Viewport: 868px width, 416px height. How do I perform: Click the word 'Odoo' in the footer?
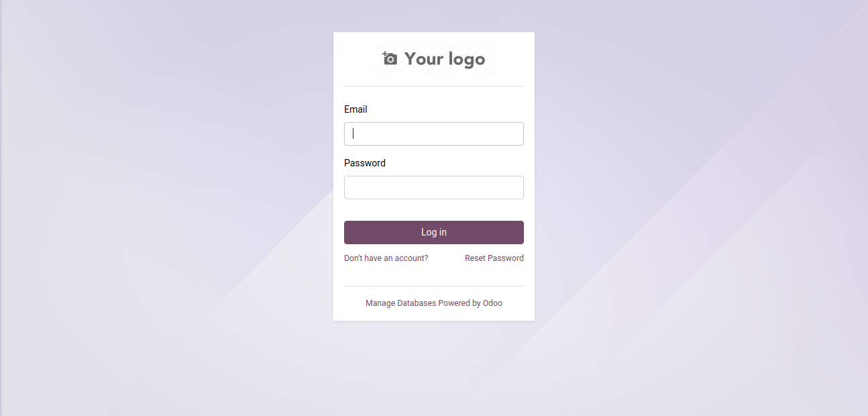[492, 303]
